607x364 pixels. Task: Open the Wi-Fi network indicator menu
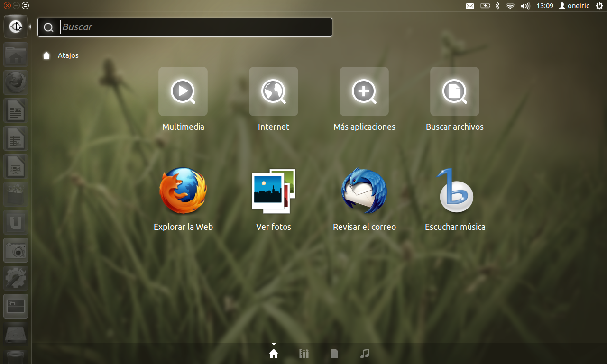click(x=510, y=6)
